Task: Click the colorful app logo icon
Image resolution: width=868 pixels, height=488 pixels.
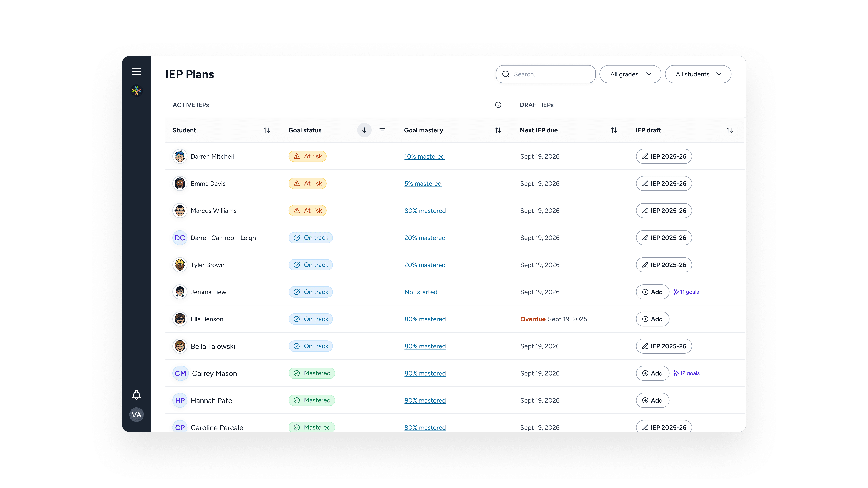Action: coord(136,91)
